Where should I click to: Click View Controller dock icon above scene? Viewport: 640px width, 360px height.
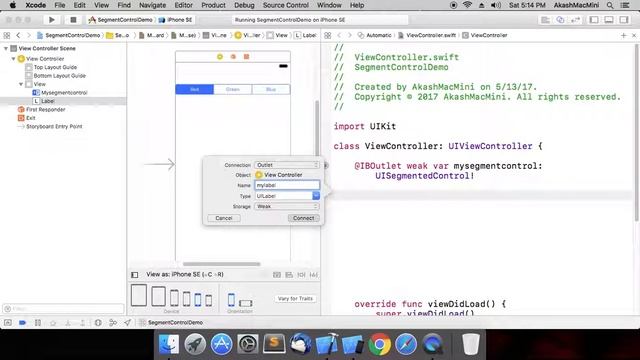(220, 57)
